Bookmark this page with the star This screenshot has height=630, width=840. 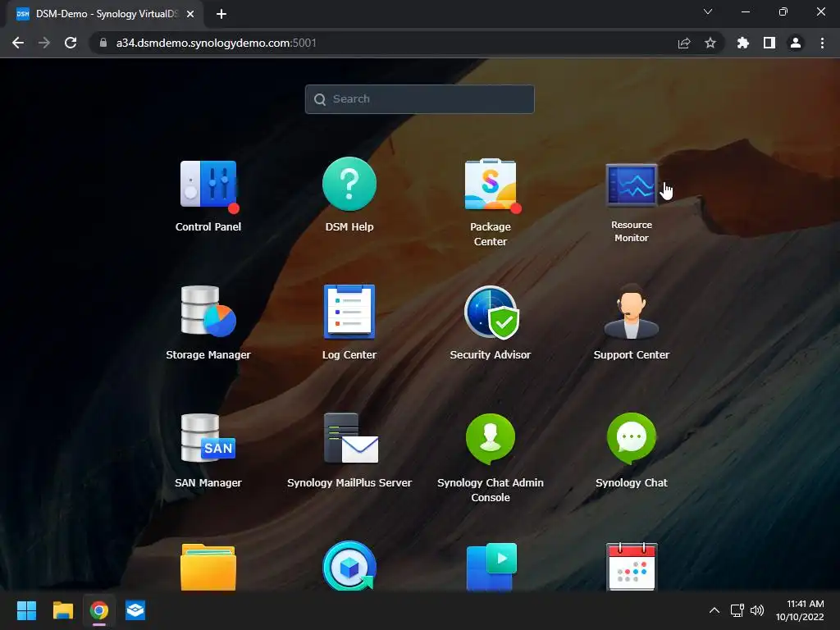tap(710, 43)
